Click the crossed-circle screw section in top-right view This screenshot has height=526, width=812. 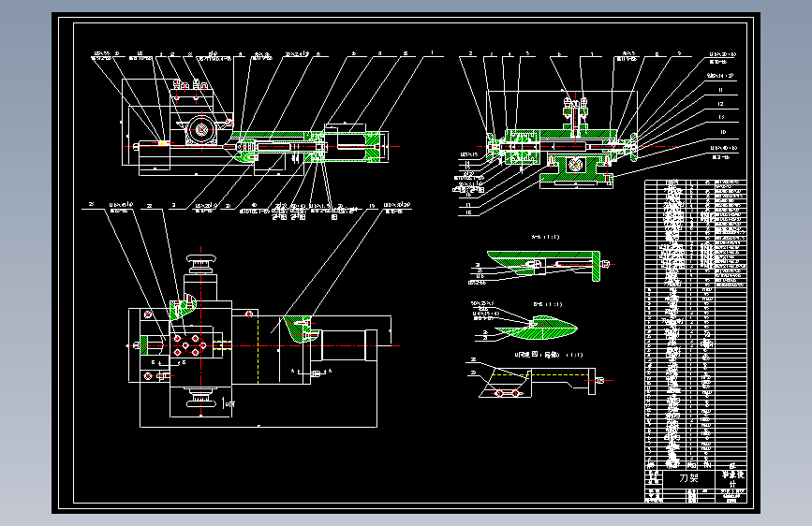[576, 165]
